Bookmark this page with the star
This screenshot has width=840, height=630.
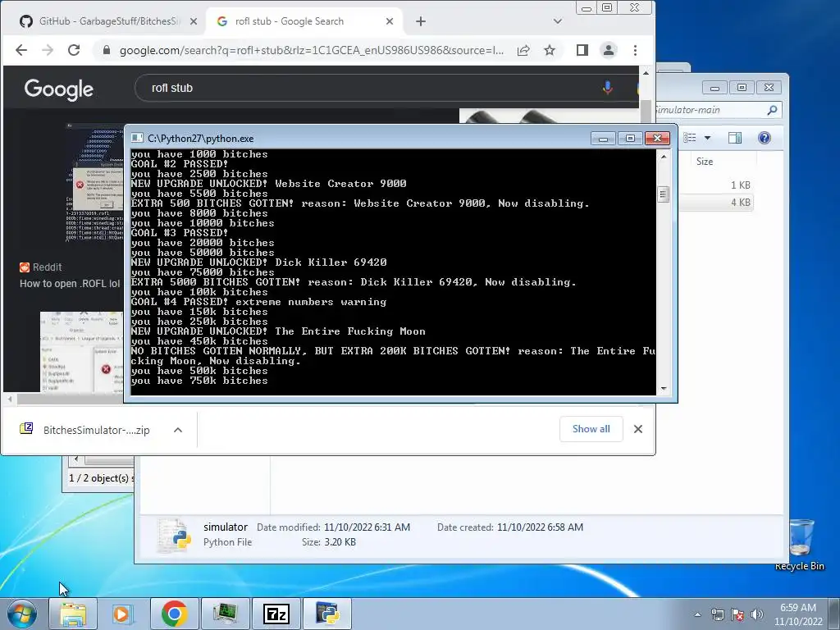(550, 50)
